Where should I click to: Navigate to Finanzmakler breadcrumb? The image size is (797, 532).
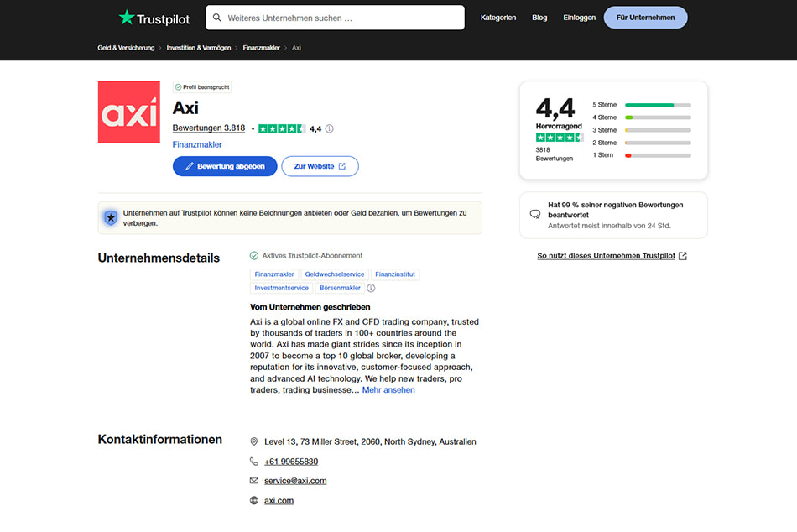click(x=261, y=48)
